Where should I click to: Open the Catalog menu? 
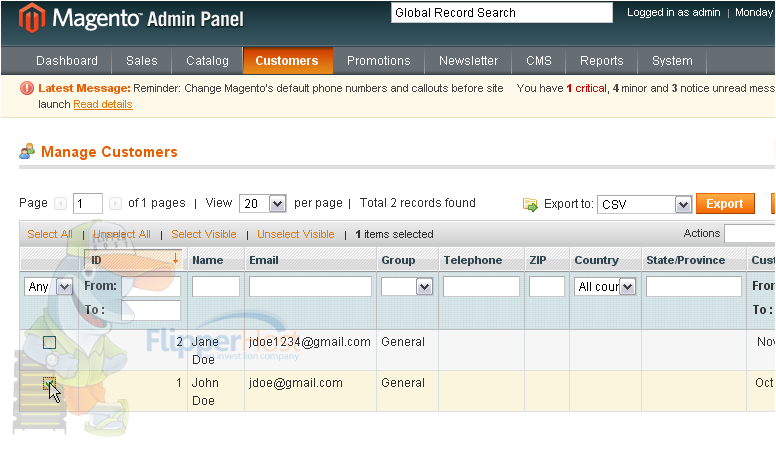click(207, 60)
